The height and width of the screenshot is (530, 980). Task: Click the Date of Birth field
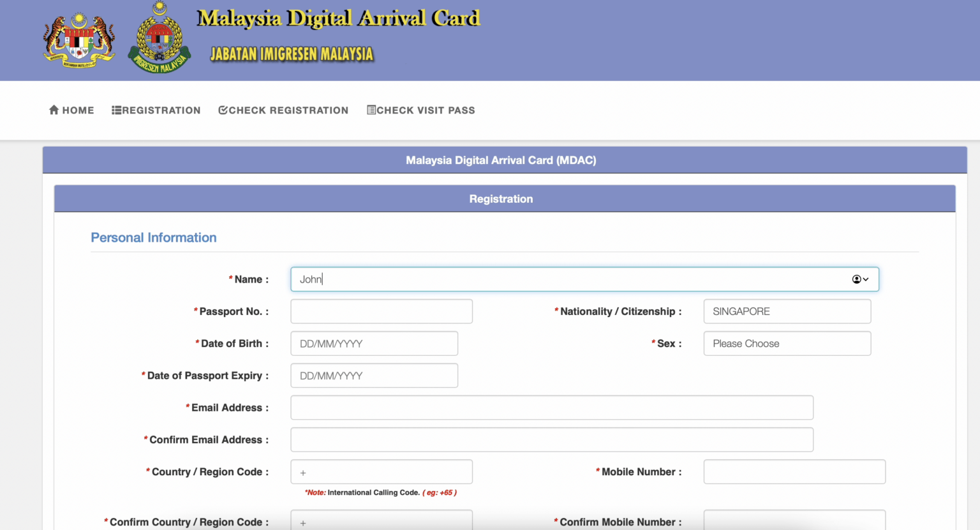pyautogui.click(x=374, y=343)
